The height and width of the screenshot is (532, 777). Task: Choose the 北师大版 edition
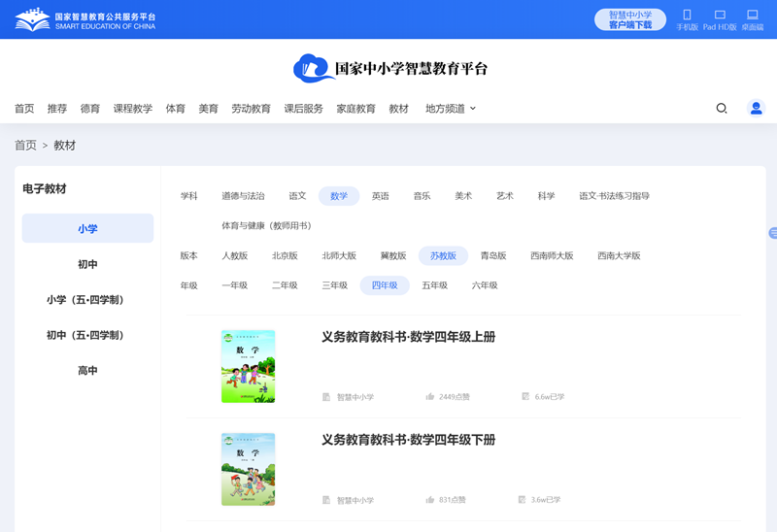[339, 255]
